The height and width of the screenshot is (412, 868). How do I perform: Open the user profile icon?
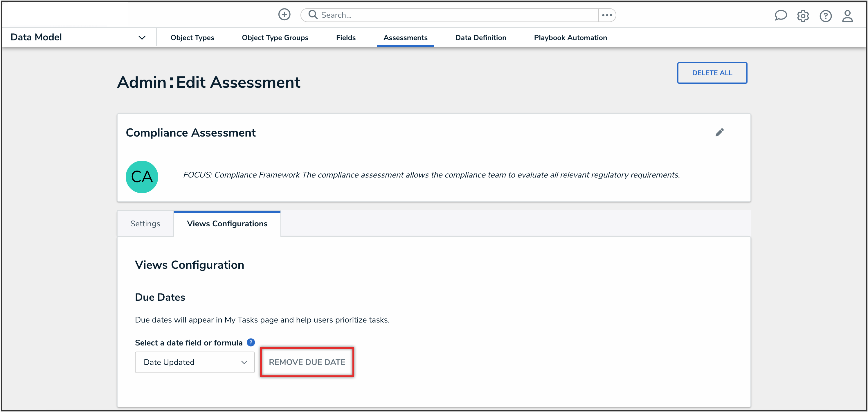click(847, 16)
